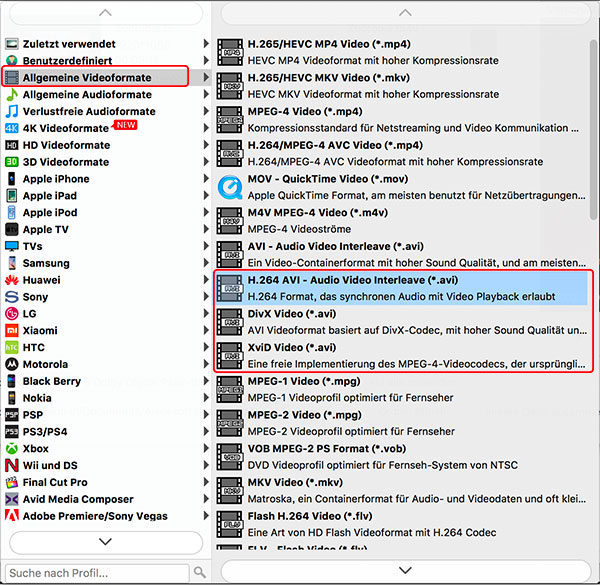Screen dimensions: 600x585
Task: Select MPEG-1 Video (*.mpg) format
Action: click(402, 389)
